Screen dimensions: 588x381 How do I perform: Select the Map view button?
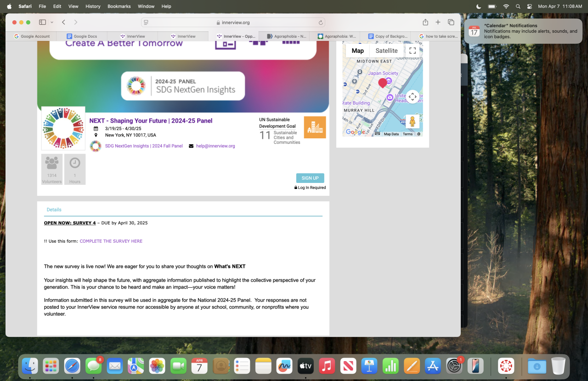(358, 51)
